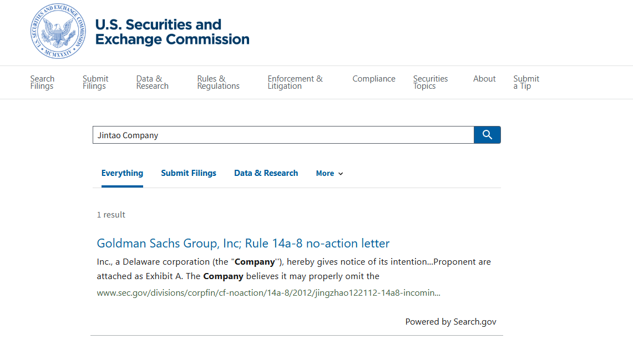
Task: Open the Search Filings menu
Action: pyautogui.click(x=42, y=82)
